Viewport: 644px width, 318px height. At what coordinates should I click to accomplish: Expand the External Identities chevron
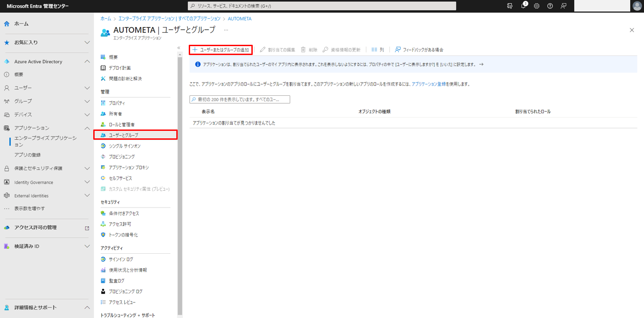point(87,196)
